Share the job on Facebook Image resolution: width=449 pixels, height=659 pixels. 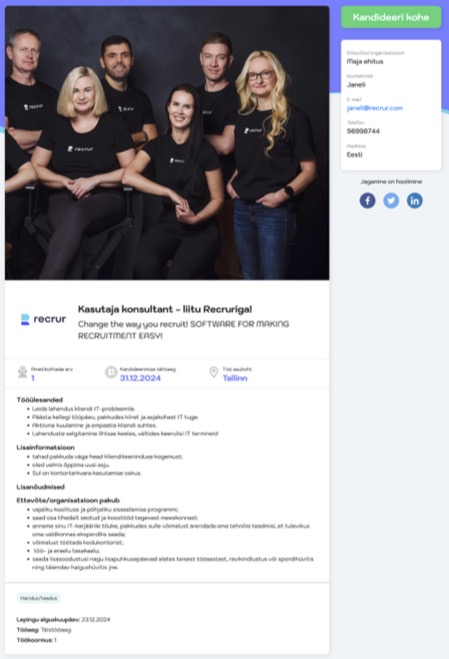[367, 200]
